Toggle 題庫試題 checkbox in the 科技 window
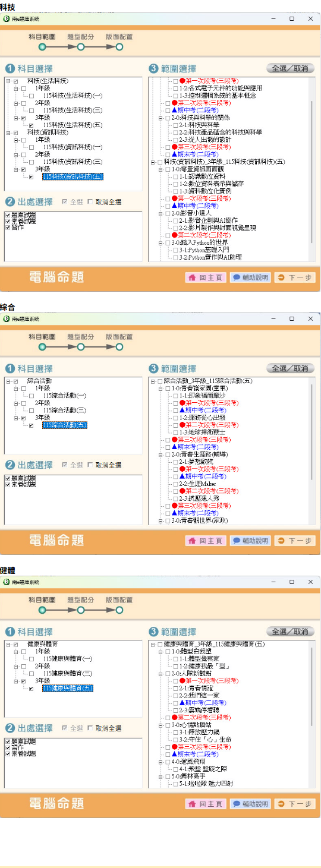This screenshot has height=868, width=321. click(8, 214)
